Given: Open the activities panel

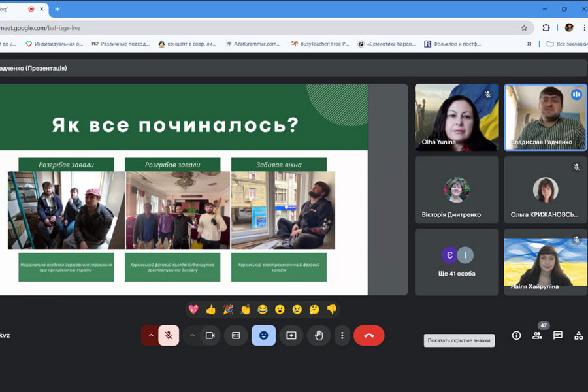Looking at the screenshot, I should coord(578,335).
